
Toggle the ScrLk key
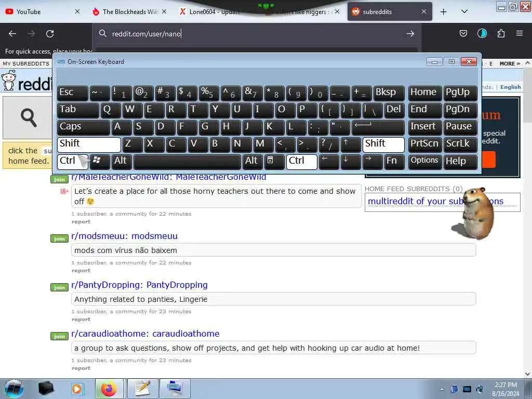[x=460, y=144]
